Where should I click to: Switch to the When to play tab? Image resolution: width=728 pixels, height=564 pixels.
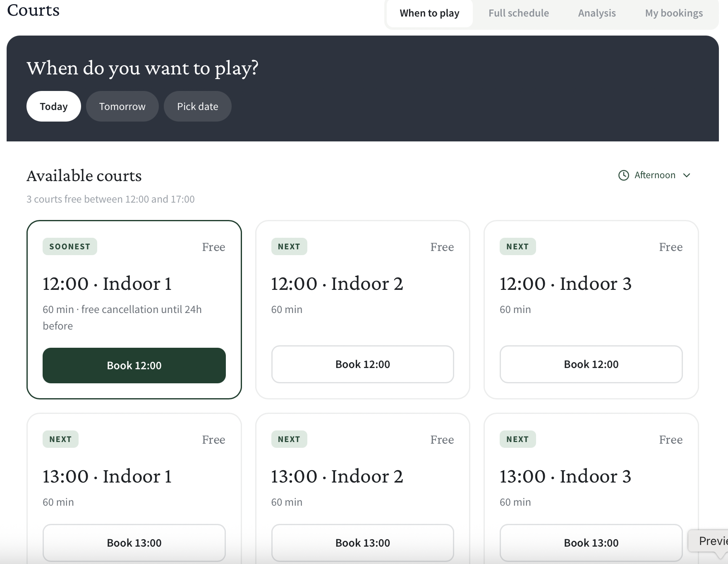[x=429, y=13]
